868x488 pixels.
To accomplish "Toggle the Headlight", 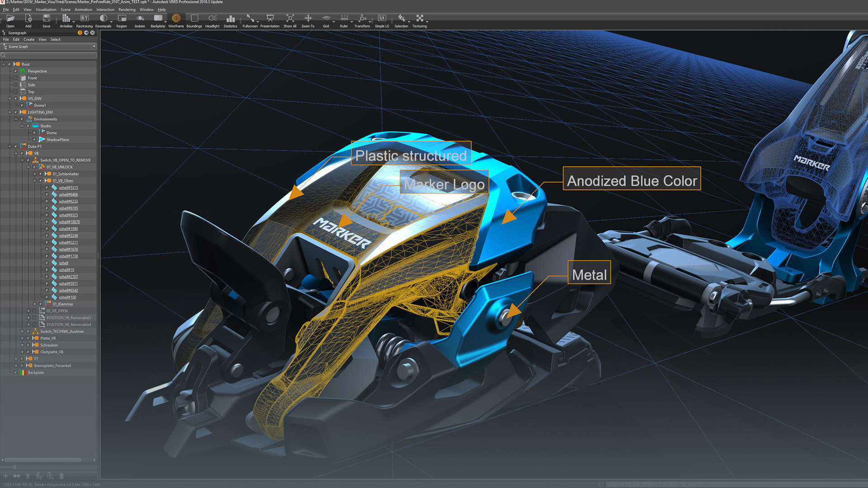I will (x=212, y=21).
